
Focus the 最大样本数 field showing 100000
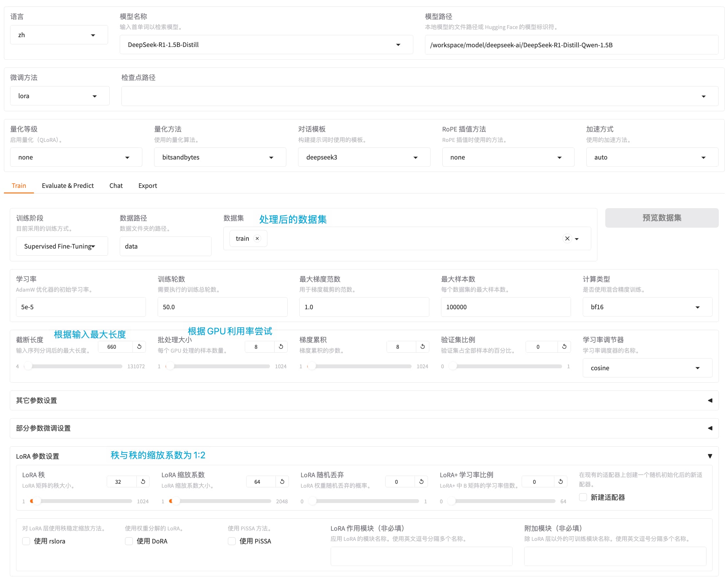pos(506,307)
